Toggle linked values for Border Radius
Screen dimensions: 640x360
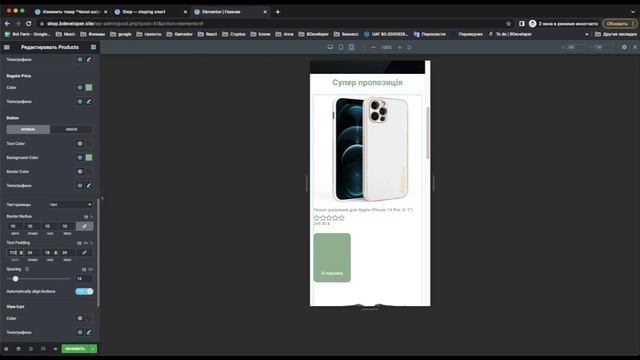(x=84, y=226)
